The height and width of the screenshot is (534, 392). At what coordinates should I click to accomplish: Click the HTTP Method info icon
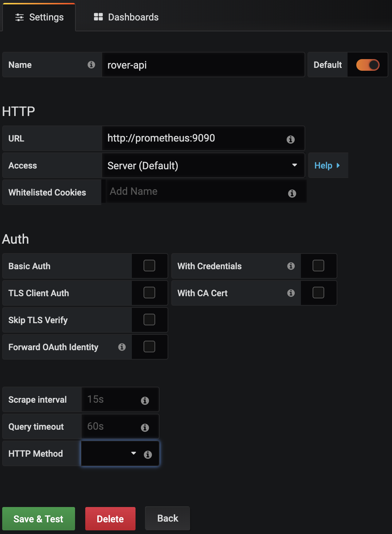[148, 454]
